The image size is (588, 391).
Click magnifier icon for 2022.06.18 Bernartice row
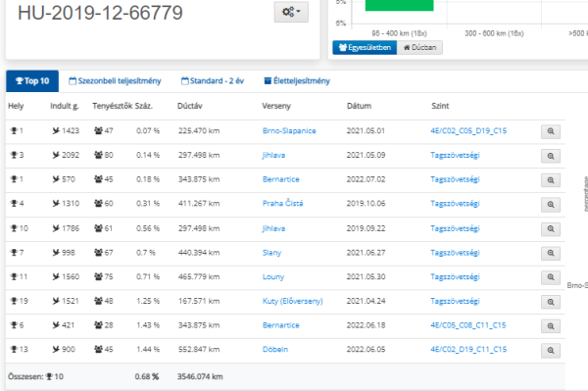pos(551,326)
